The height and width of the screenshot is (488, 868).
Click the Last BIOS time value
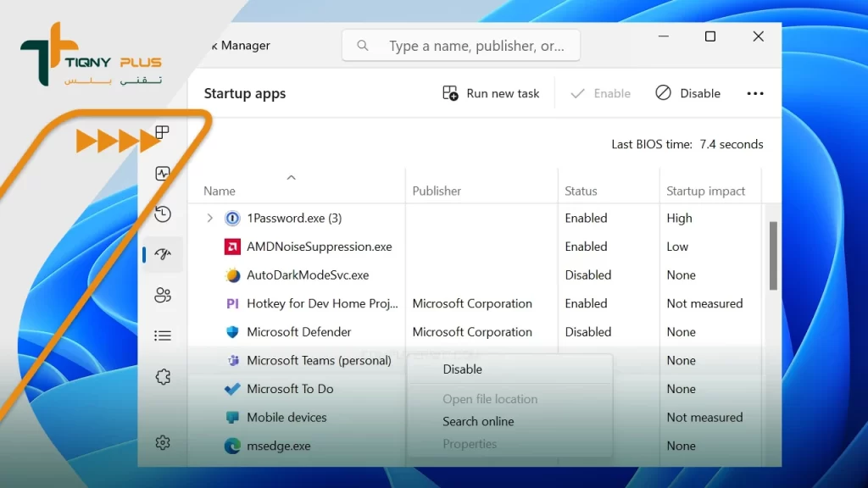tap(732, 144)
